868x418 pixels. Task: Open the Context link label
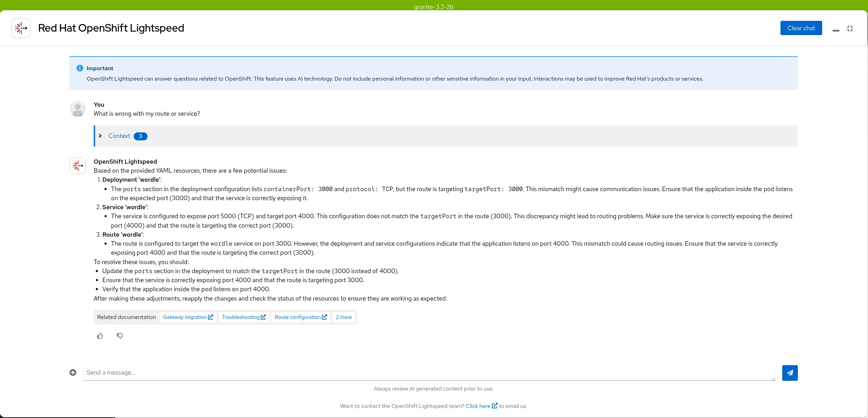[x=119, y=136]
